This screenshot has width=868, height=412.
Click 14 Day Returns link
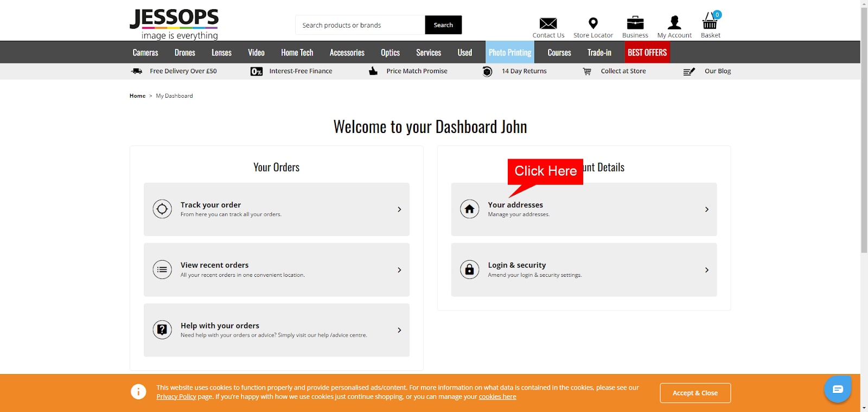click(x=524, y=71)
